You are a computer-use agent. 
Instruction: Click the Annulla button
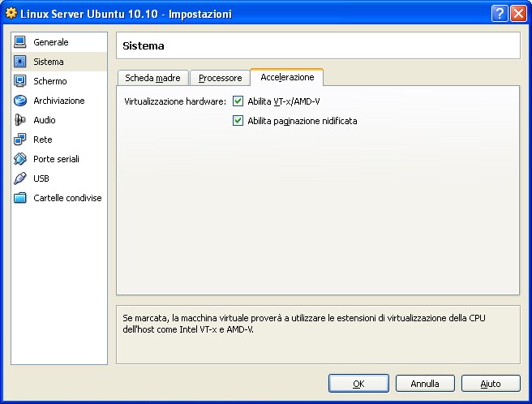pos(425,383)
